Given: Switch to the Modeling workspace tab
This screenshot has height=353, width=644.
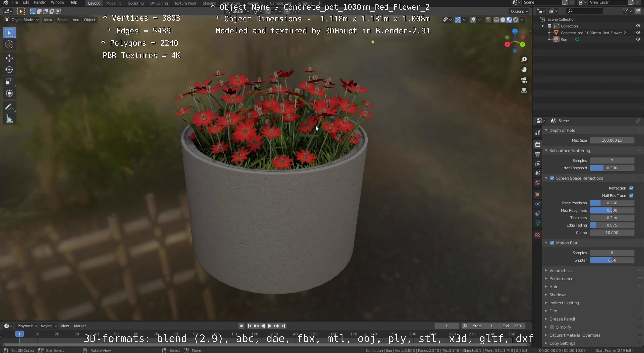Looking at the screenshot, I should click(114, 3).
